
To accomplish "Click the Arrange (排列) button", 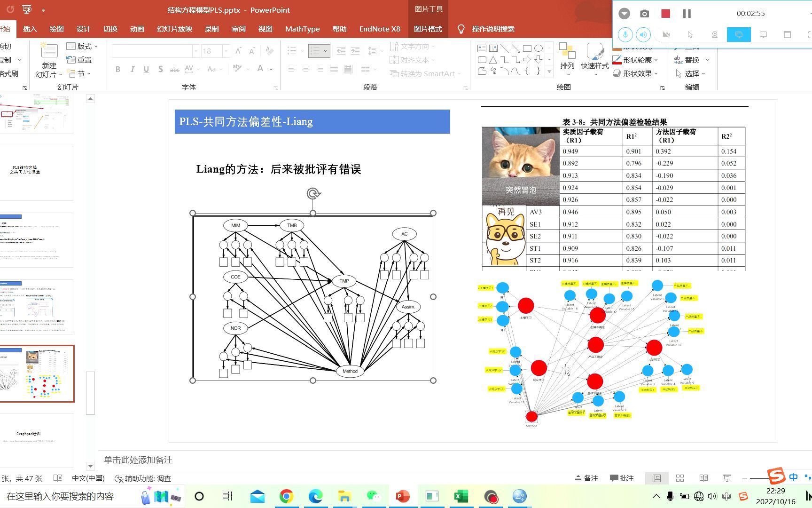I will (567, 59).
